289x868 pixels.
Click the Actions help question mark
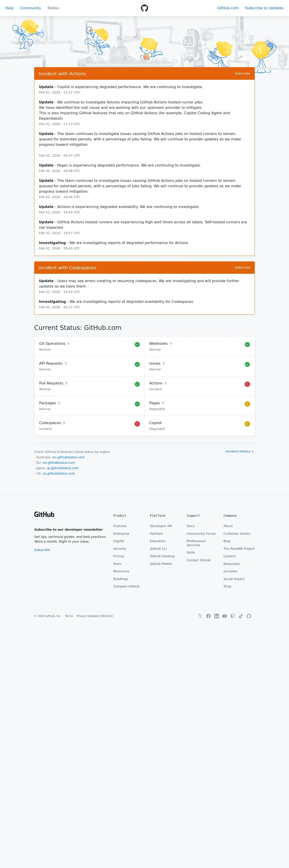pyautogui.click(x=165, y=384)
